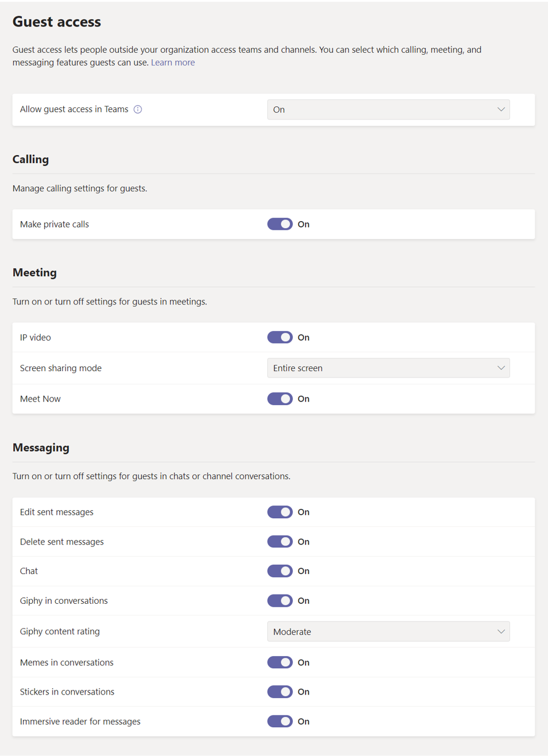Screen dimensions: 548x756
Task: Turn off Immersive reader for messages
Action: click(x=280, y=721)
